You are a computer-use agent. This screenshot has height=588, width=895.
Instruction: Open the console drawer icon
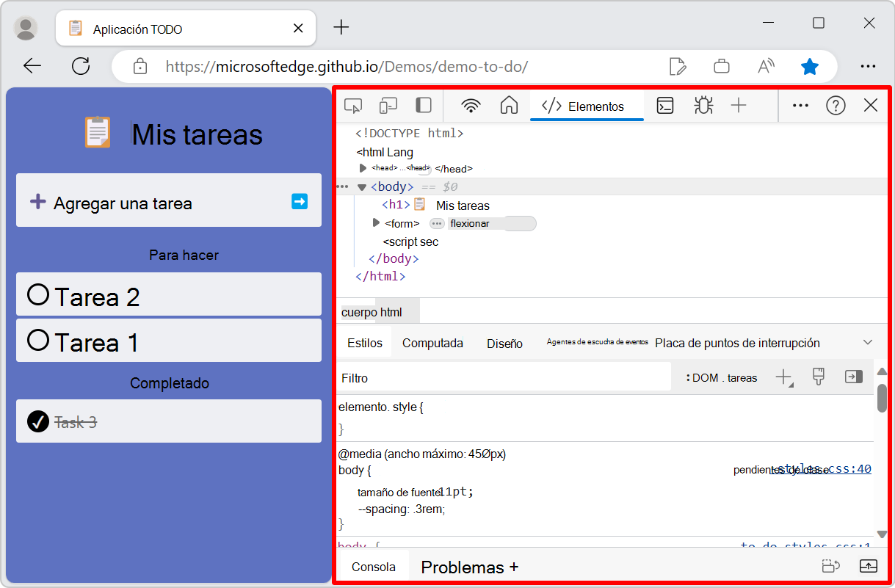[x=664, y=105]
